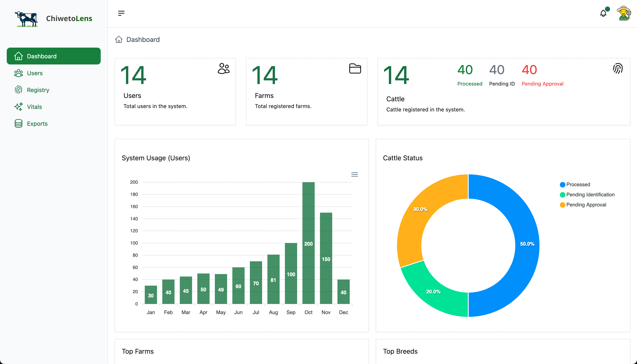Click the May bar showing 49
The image size is (637, 364).
(221, 289)
